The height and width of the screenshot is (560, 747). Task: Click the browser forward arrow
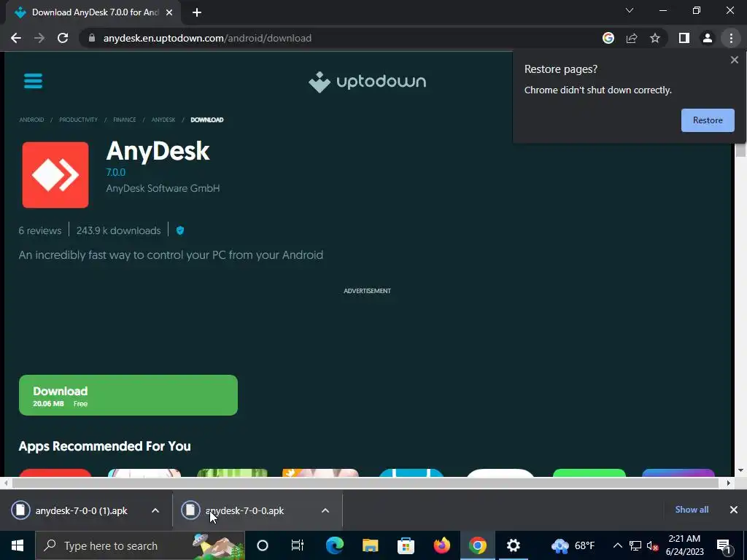coord(39,38)
